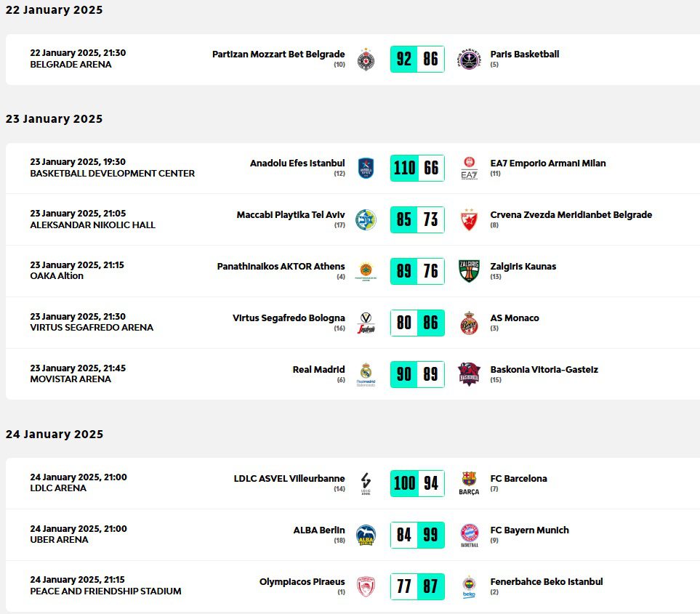Click the Anadolu Efes Istanbul logo
This screenshot has height=614, width=700.
(x=366, y=169)
